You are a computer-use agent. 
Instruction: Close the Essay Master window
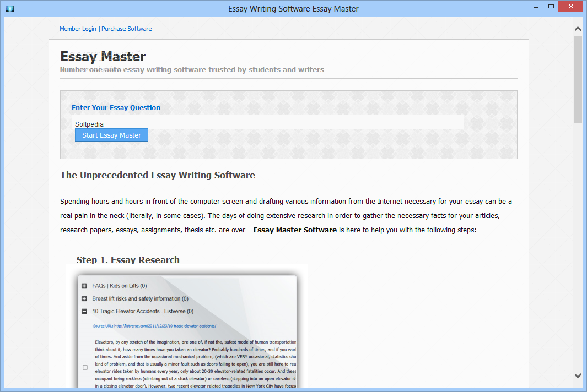[x=571, y=7]
